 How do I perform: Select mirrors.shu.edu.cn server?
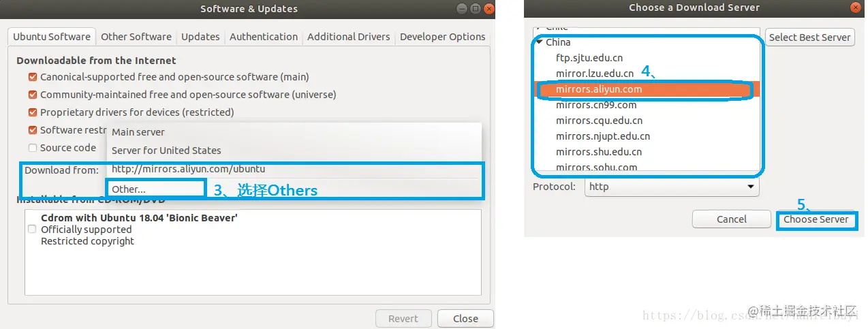coord(599,152)
